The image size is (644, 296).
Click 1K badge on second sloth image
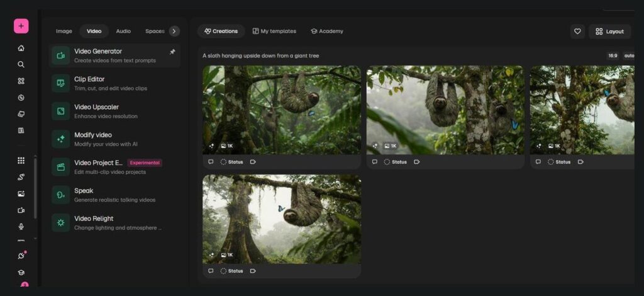pyautogui.click(x=390, y=146)
